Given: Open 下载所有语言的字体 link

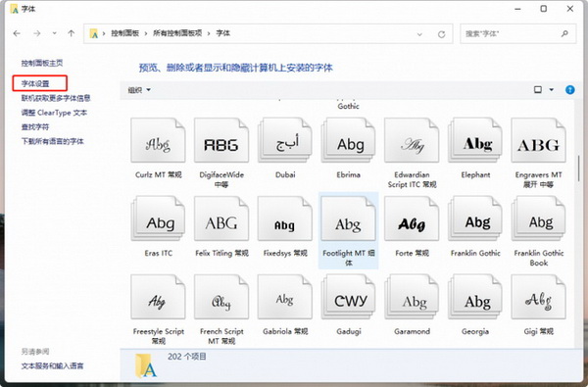Looking at the screenshot, I should pyautogui.click(x=52, y=141).
